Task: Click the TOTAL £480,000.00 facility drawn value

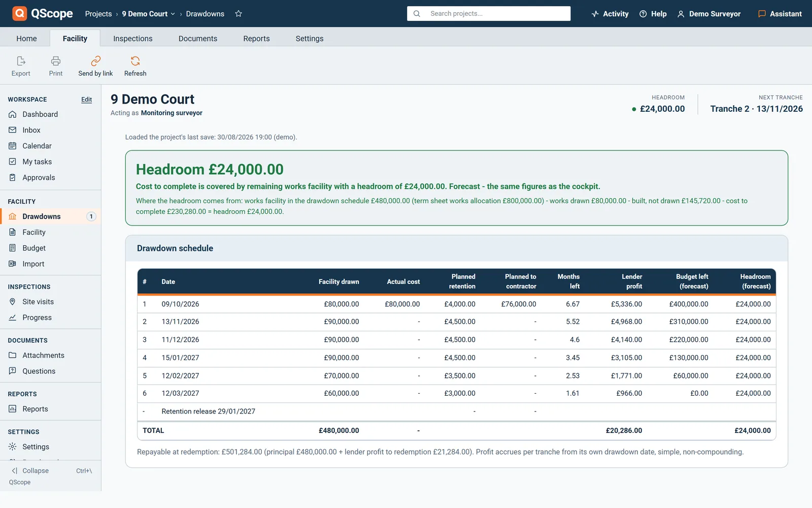Action: click(339, 430)
